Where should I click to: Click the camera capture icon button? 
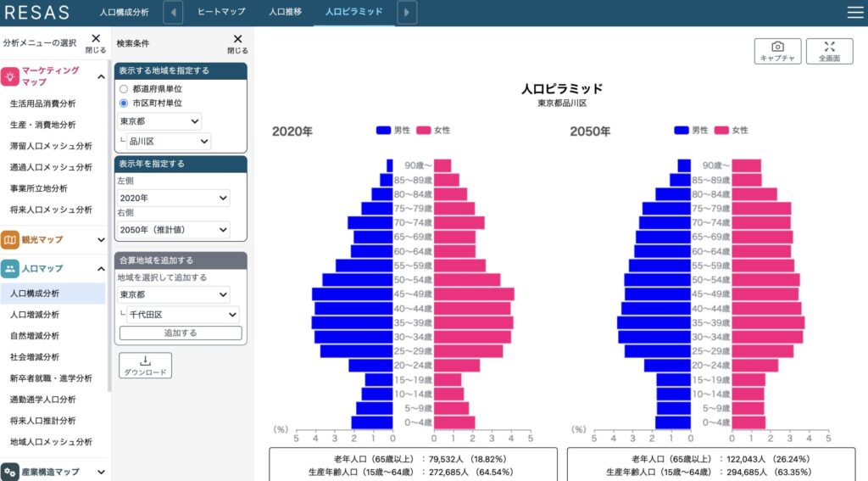point(777,51)
